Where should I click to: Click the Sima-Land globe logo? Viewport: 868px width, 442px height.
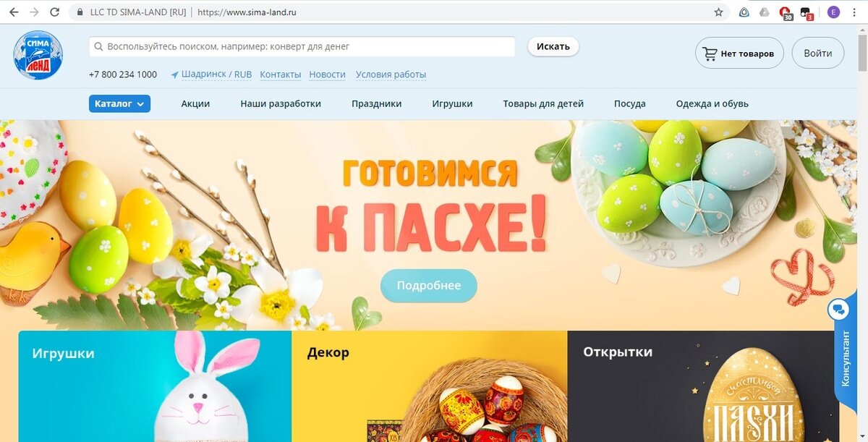click(38, 55)
